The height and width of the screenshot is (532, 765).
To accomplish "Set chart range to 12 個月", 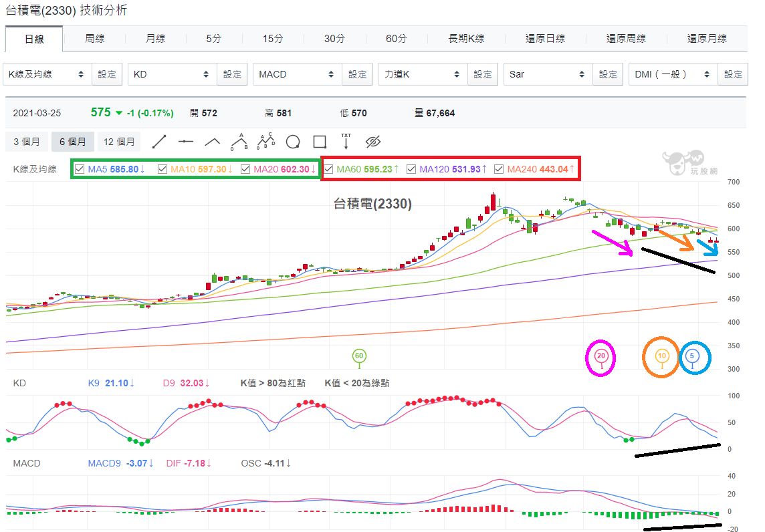I will tap(119, 142).
